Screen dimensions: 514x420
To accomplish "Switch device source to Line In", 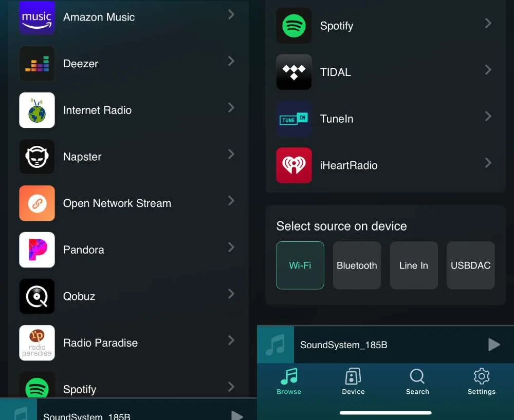I will [414, 265].
